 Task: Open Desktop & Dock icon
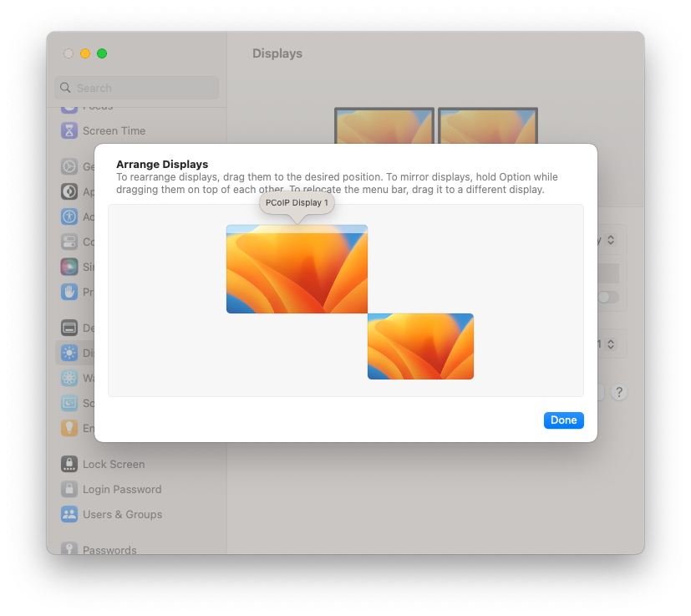(x=69, y=328)
